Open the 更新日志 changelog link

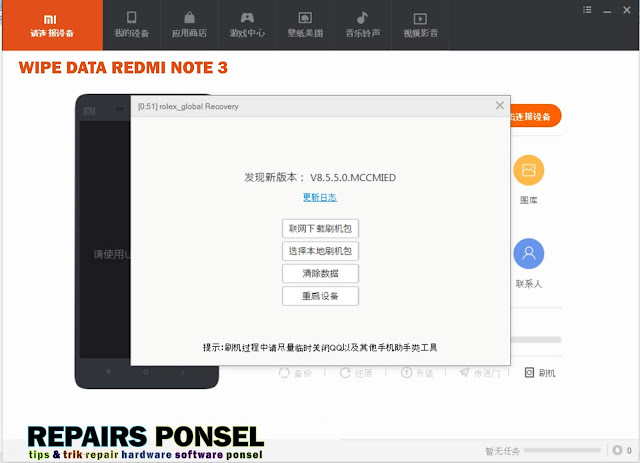click(320, 197)
